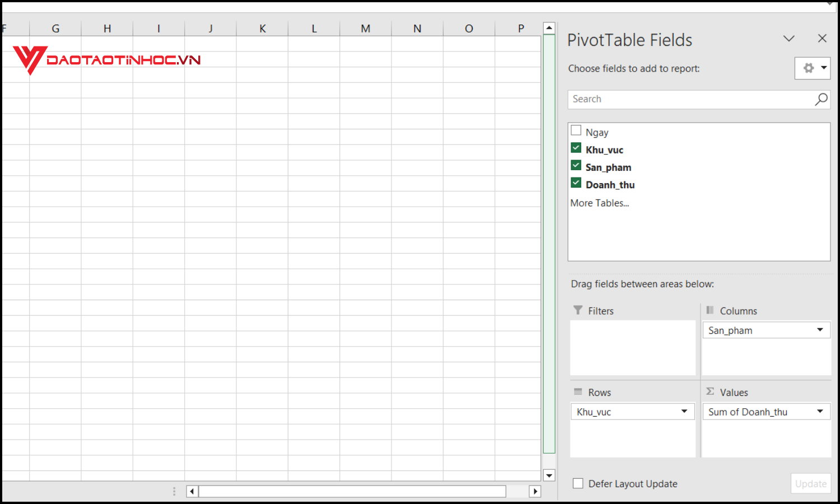The height and width of the screenshot is (504, 840).
Task: Click the column header J
Action: click(210, 27)
